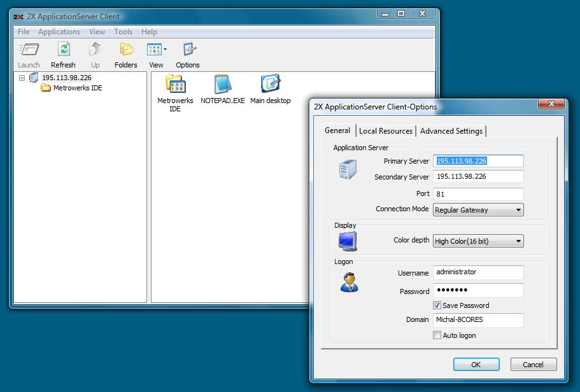Click the Launch toolbar icon

pyautogui.click(x=29, y=49)
